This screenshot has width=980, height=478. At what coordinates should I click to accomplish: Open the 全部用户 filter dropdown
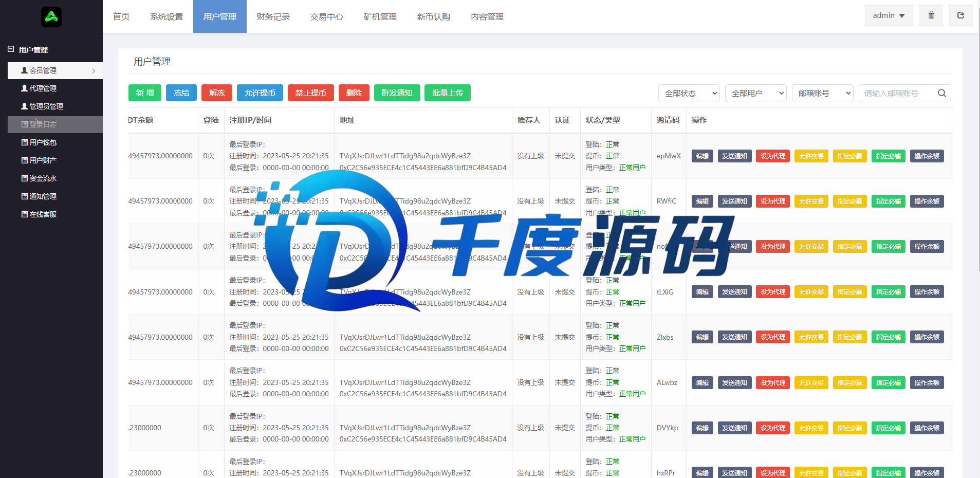pyautogui.click(x=756, y=93)
